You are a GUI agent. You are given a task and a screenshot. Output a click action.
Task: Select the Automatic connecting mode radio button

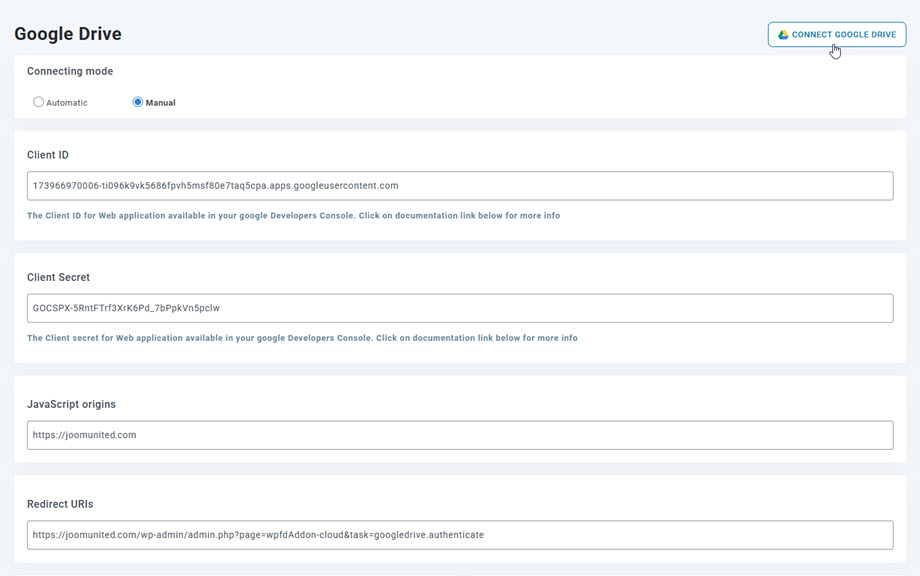tap(39, 102)
